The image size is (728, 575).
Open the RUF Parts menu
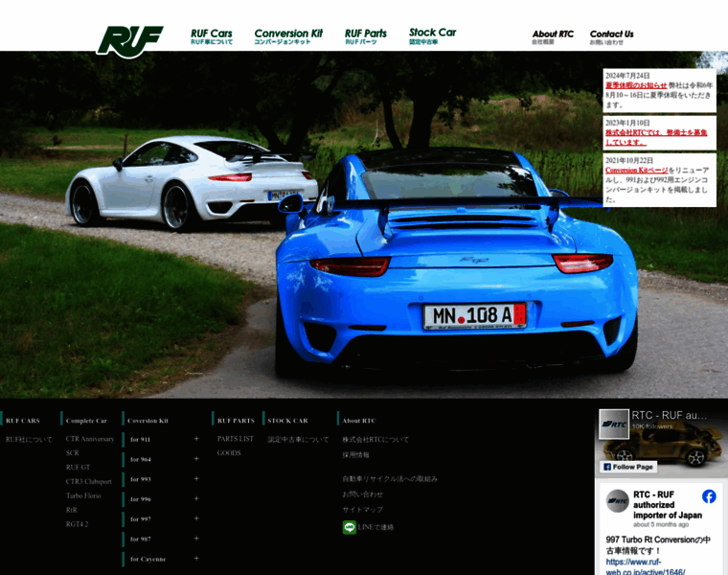(365, 36)
